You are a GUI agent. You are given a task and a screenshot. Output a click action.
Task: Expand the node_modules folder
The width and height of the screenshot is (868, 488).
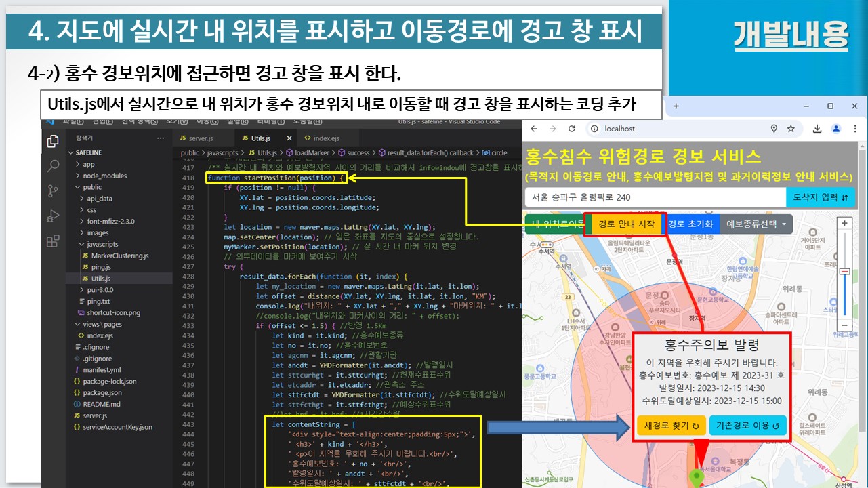coord(104,176)
